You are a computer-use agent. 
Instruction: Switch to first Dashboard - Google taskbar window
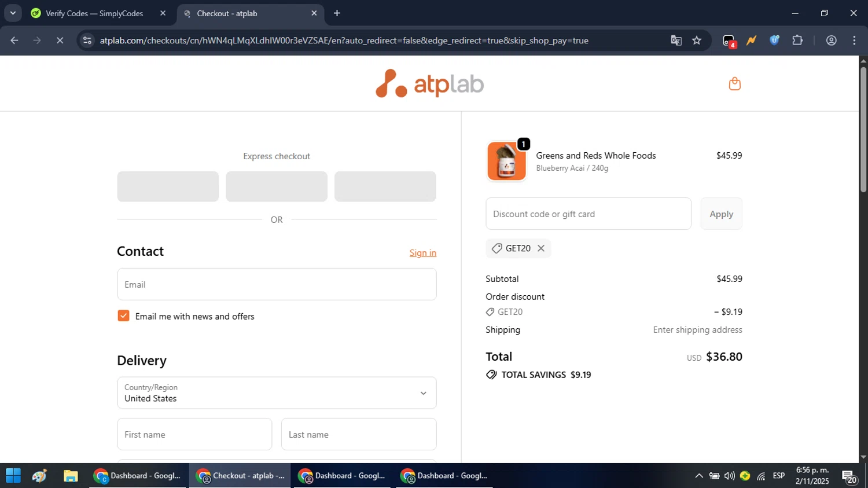[x=138, y=476]
